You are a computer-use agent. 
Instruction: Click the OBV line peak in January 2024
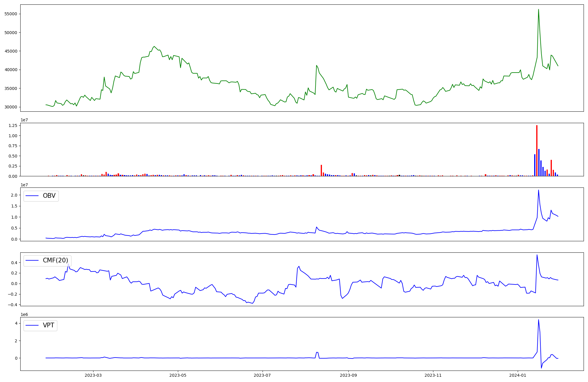pos(538,190)
